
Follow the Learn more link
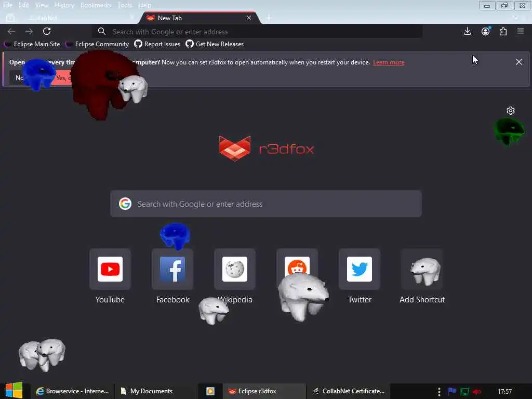coord(389,62)
